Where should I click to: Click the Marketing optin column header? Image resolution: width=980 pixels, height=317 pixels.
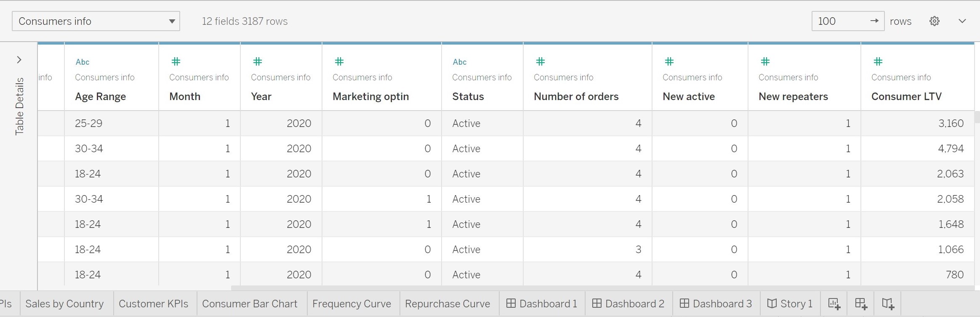[x=370, y=96]
